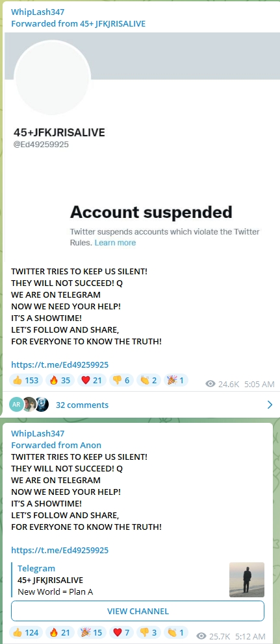Open the t.me link in first post

[x=60, y=364]
